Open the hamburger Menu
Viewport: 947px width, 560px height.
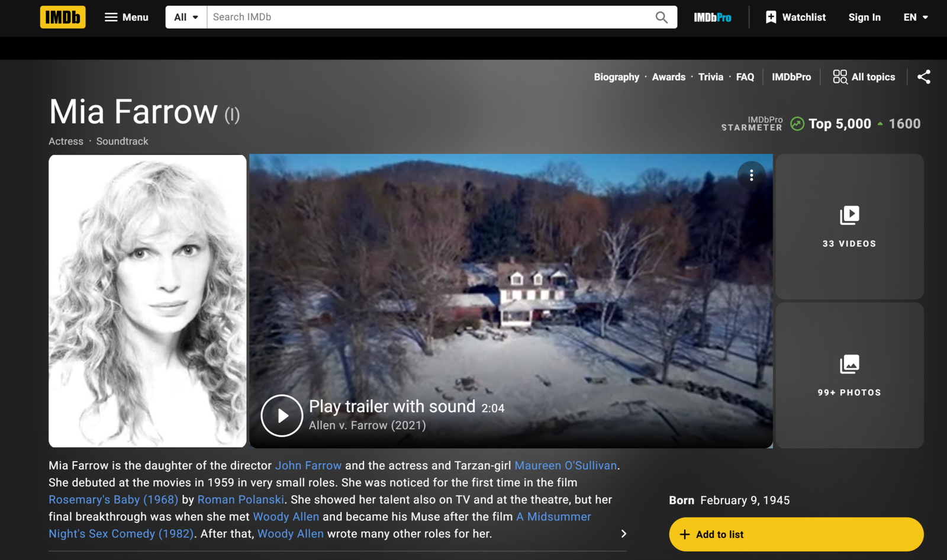point(126,17)
